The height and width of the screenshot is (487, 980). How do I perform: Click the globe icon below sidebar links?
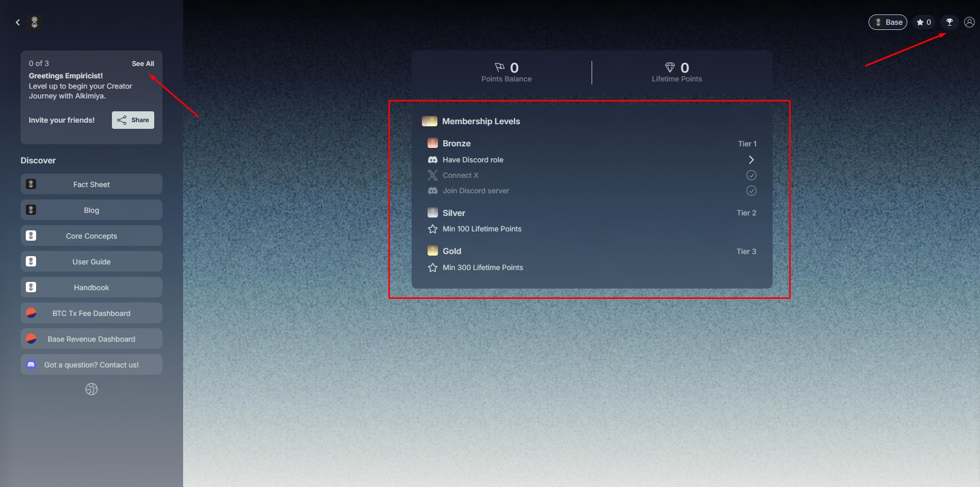91,389
